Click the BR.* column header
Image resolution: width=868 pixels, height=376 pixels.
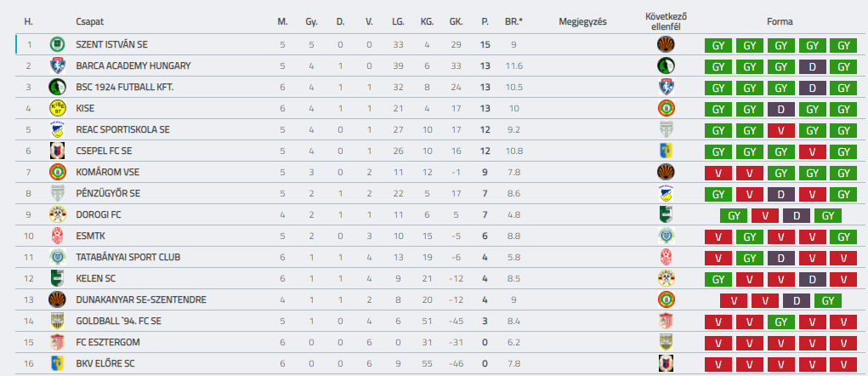[513, 21]
